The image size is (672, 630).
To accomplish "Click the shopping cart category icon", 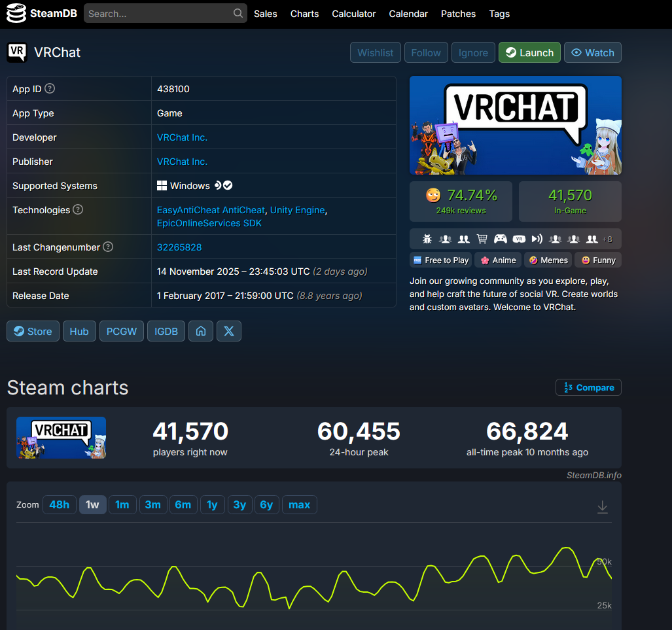I will [x=482, y=239].
